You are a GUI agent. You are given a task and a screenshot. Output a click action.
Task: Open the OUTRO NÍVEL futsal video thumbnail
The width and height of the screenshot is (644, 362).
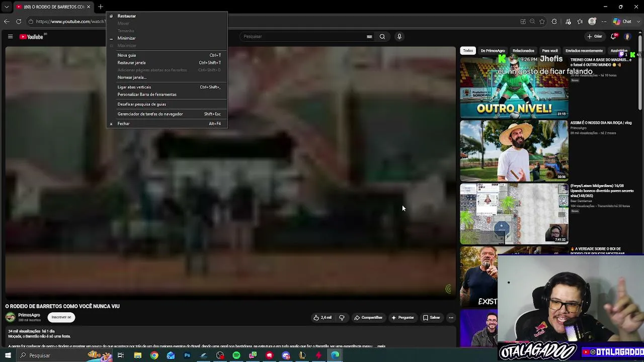coord(514,87)
